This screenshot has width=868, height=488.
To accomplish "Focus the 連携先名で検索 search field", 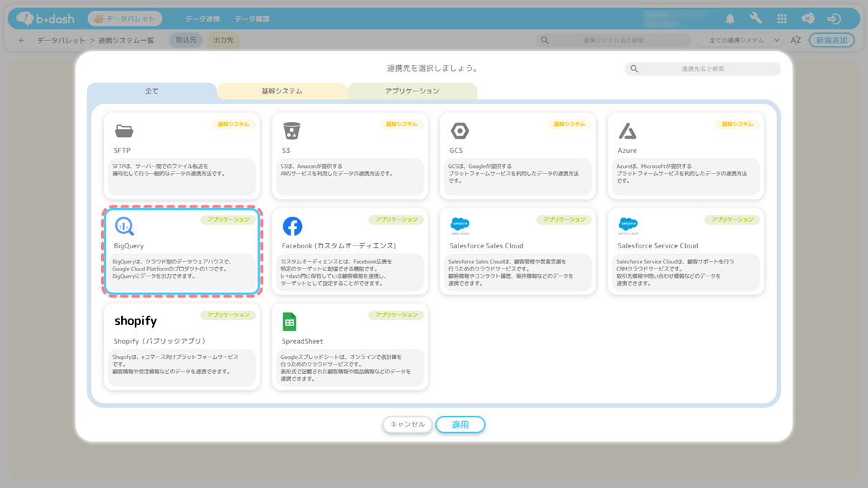I will pyautogui.click(x=703, y=69).
